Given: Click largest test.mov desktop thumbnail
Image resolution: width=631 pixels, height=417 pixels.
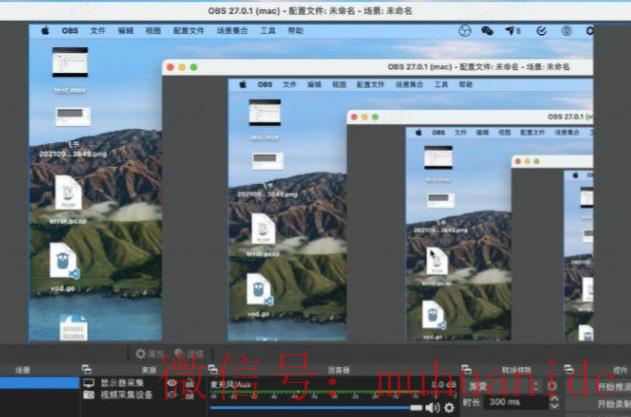Looking at the screenshot, I should coord(70,62).
